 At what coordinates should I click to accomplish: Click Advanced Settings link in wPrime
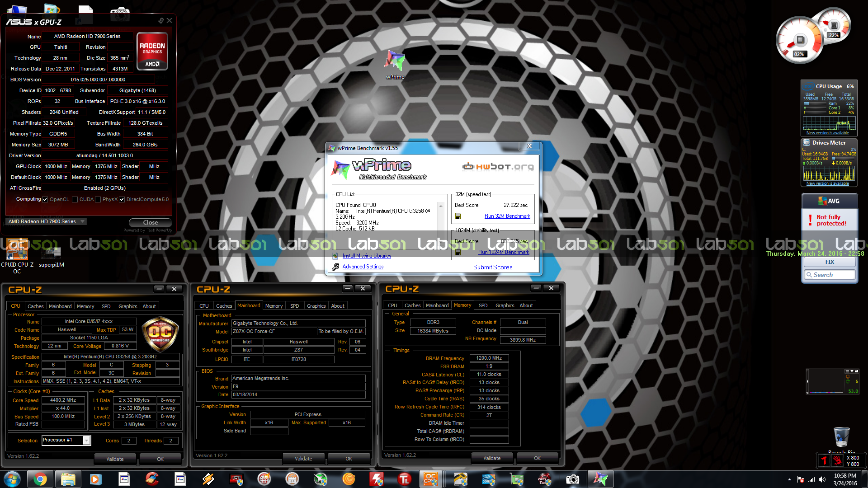363,267
